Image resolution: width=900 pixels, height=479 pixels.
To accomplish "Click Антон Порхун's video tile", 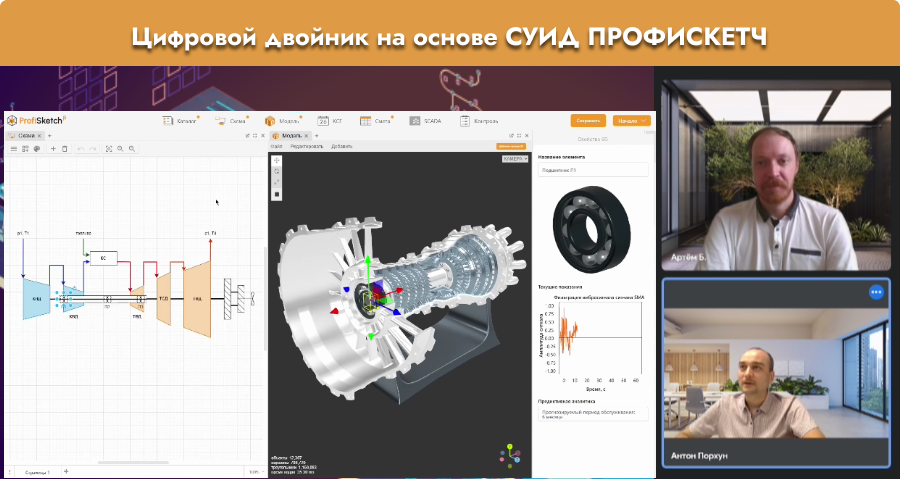I will [x=777, y=373].
